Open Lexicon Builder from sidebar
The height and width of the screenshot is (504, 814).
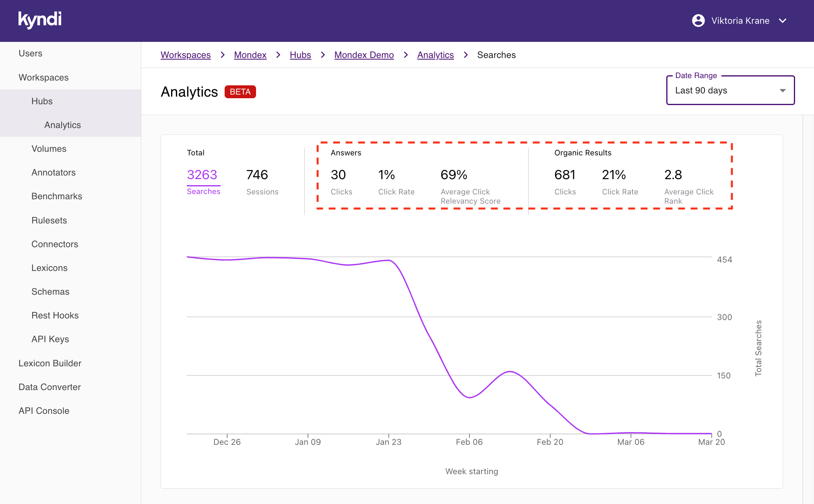point(50,363)
